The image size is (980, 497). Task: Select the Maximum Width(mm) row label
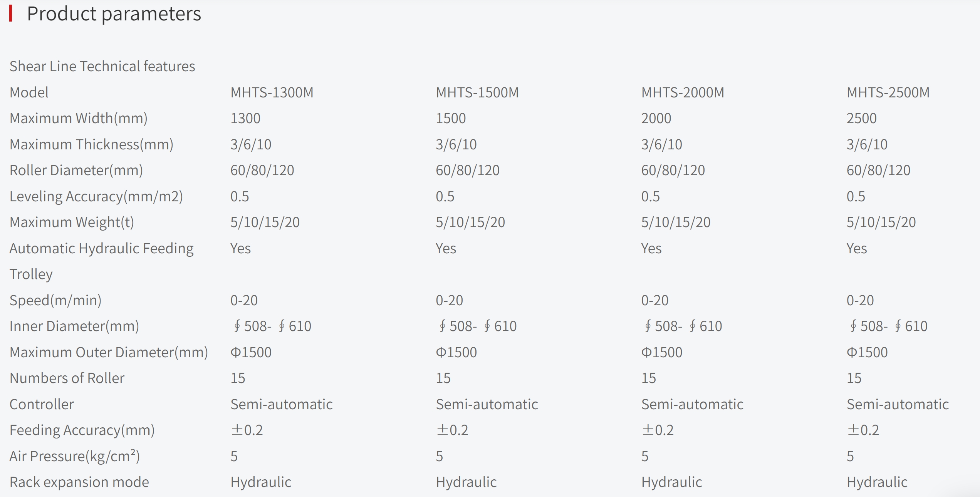[79, 119]
